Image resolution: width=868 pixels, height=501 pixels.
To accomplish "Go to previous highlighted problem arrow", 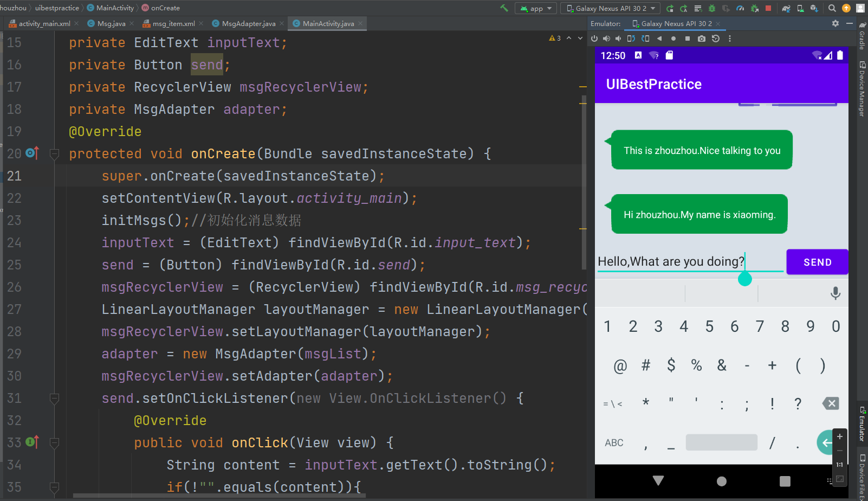I will pyautogui.click(x=569, y=38).
